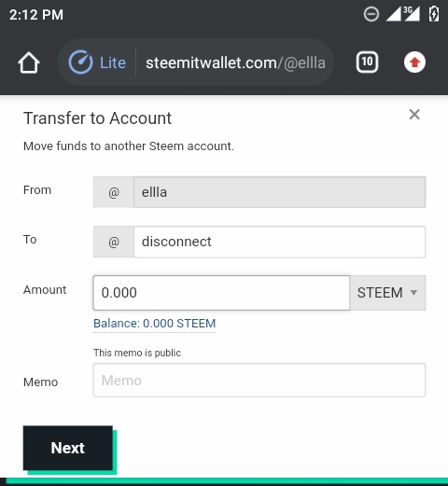
Task: Open the Lite mode speedometer icon
Action: pyautogui.click(x=80, y=62)
